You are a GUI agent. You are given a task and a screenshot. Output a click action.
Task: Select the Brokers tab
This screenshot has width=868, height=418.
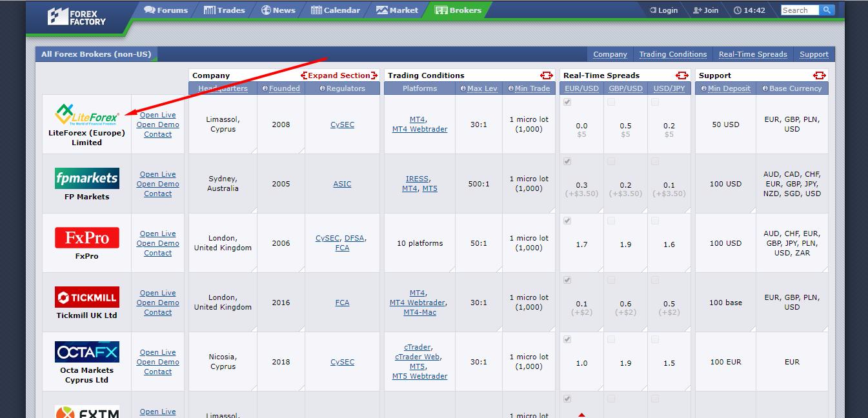458,10
